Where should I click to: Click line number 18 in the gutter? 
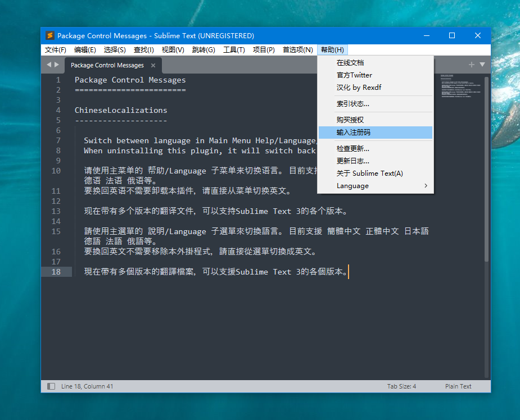(56, 272)
